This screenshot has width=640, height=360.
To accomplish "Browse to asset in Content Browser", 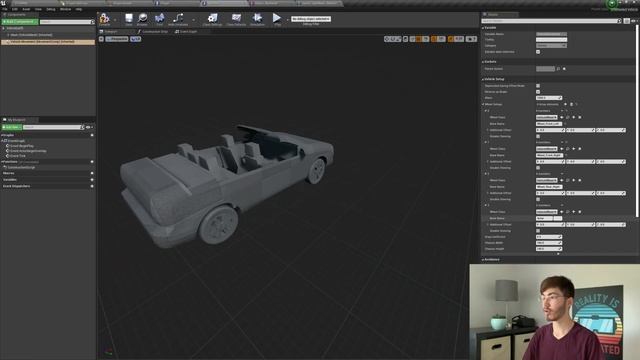I will click(x=142, y=19).
